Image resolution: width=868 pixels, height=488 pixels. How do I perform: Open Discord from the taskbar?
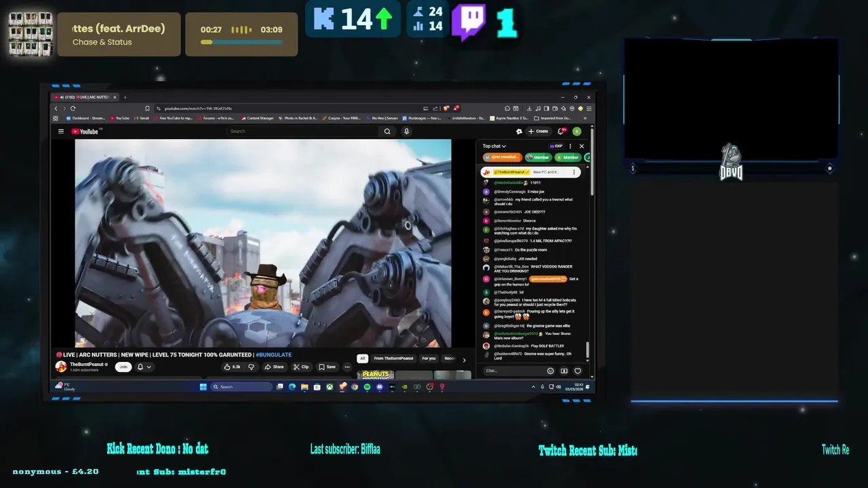(x=380, y=387)
